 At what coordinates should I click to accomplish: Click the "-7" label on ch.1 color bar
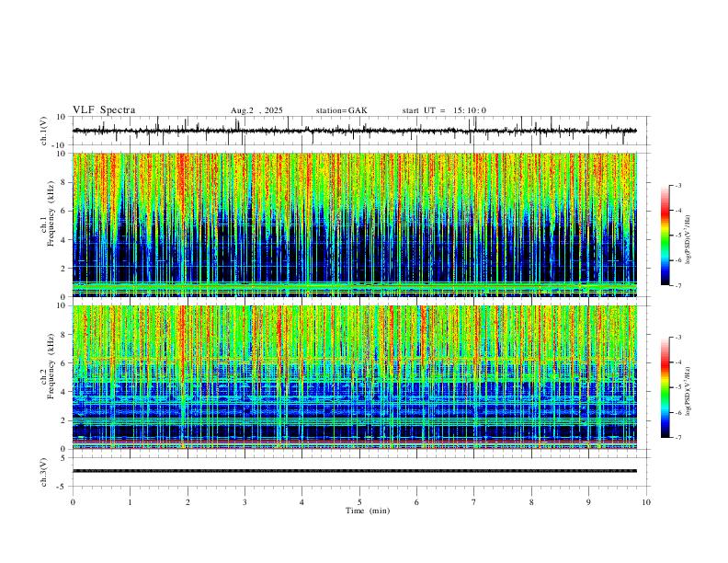[x=678, y=285]
